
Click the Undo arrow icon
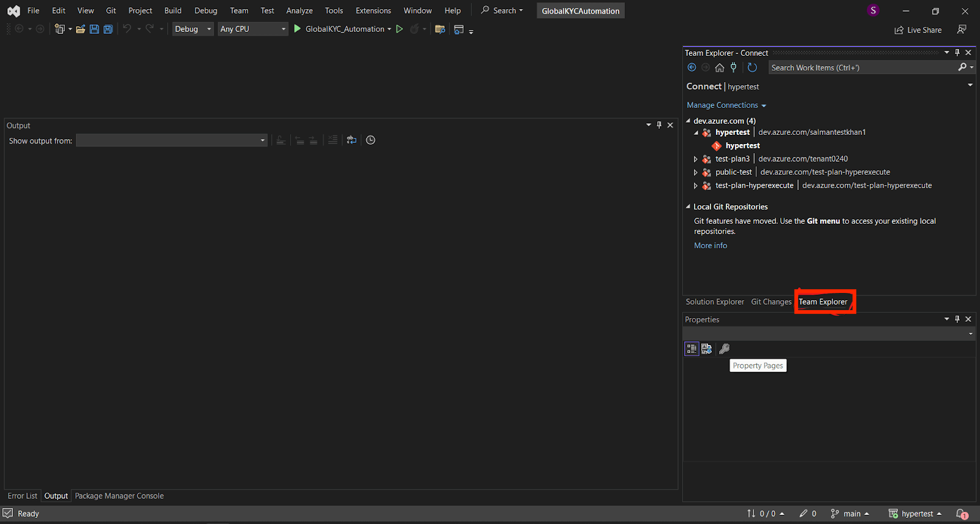(x=127, y=29)
